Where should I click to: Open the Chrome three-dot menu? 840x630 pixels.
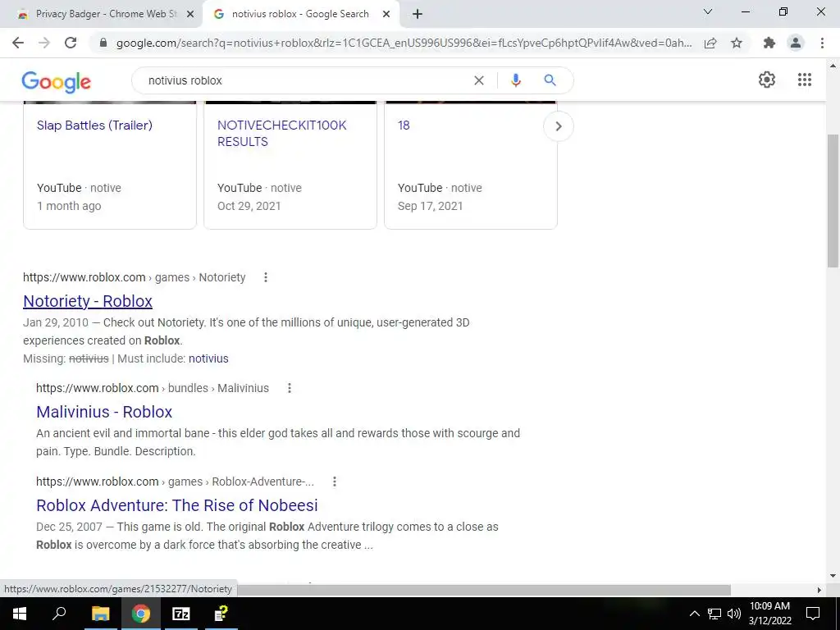tap(822, 43)
